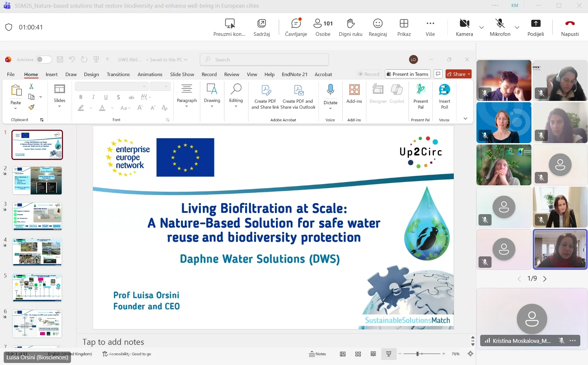Toggle the Kamera on or off

pyautogui.click(x=464, y=23)
